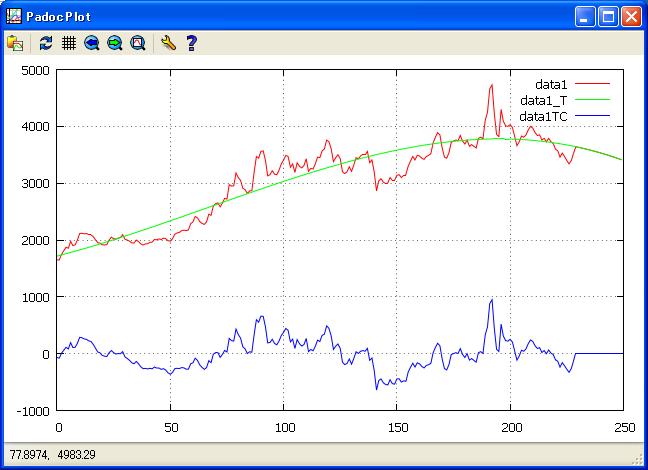
Task: Click the Padoc Plot window system icon
Action: pyautogui.click(x=13, y=16)
